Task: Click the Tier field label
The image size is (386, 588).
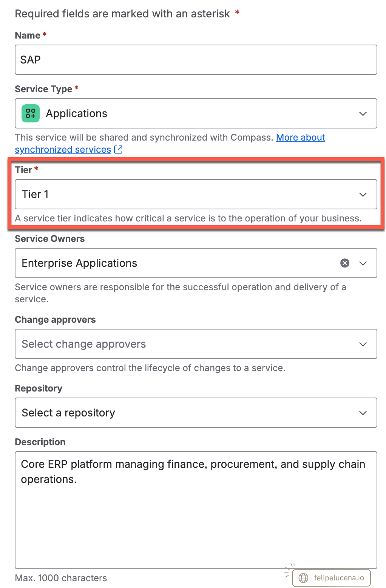Action: (x=23, y=170)
